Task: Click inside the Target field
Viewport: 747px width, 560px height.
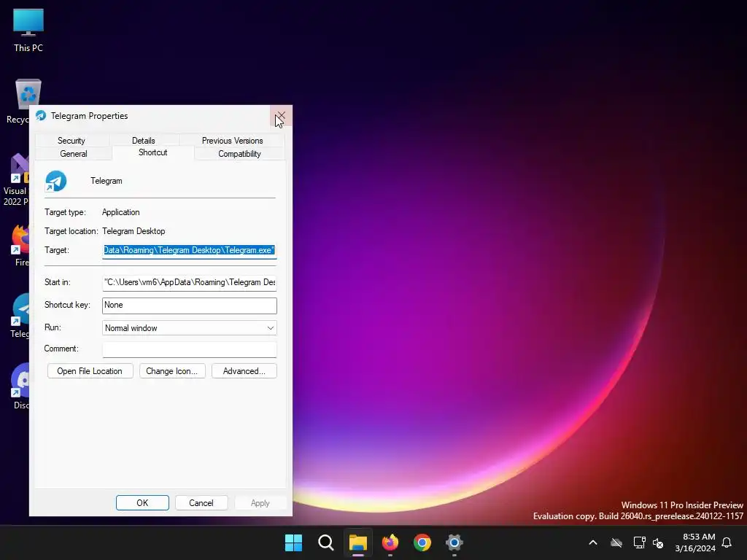Action: (189, 251)
